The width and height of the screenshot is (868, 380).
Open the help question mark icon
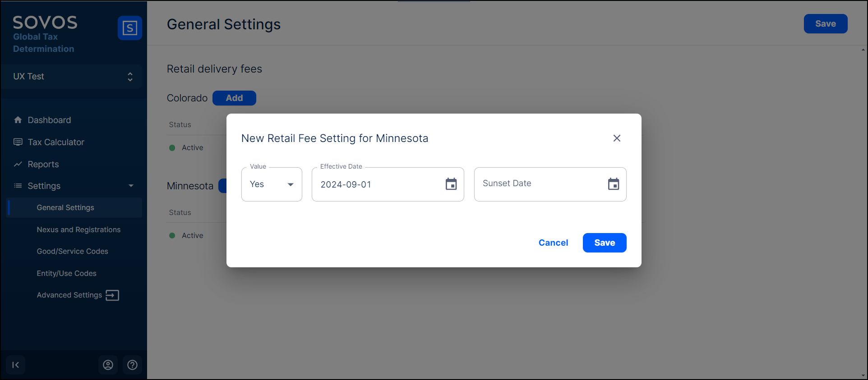pos(132,365)
